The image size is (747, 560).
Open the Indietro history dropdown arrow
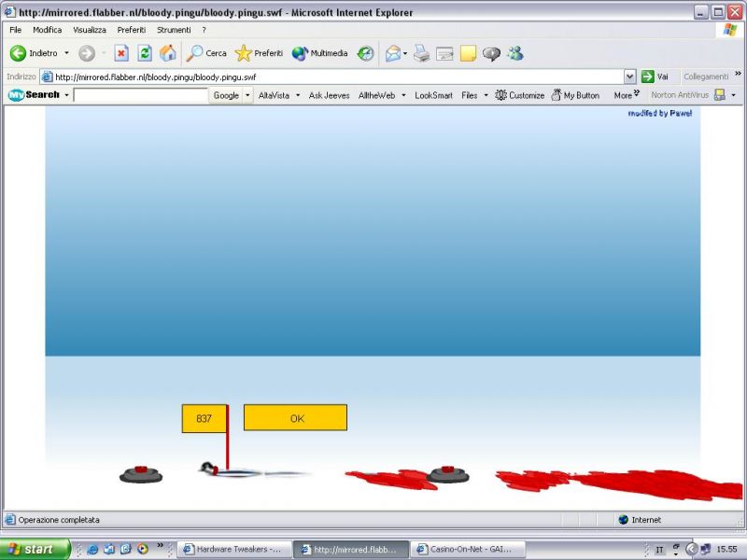click(x=66, y=53)
